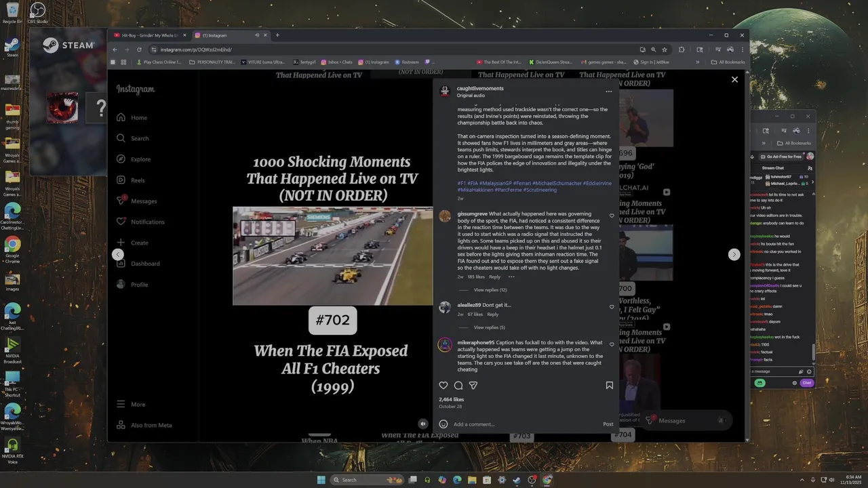
Task: Like mikeraphone95's comment
Action: click(x=612, y=345)
